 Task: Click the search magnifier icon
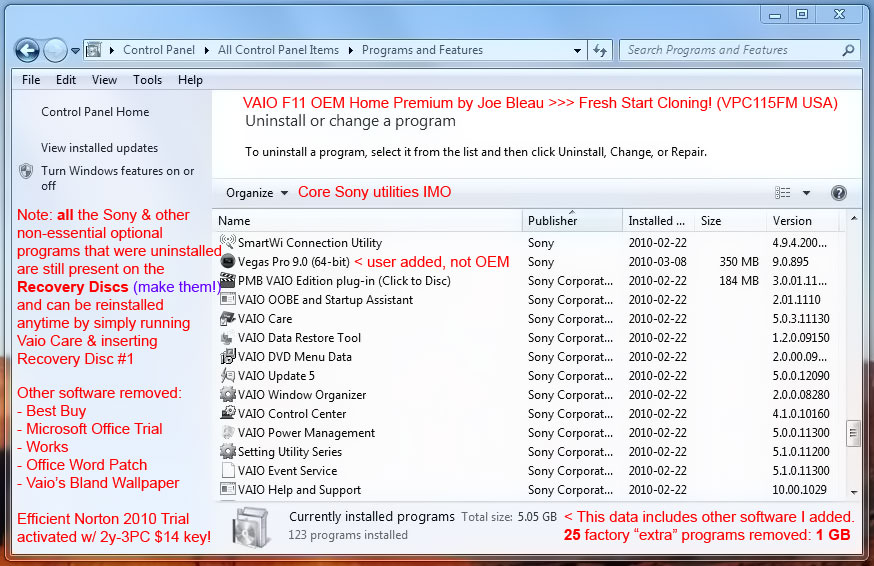[848, 50]
